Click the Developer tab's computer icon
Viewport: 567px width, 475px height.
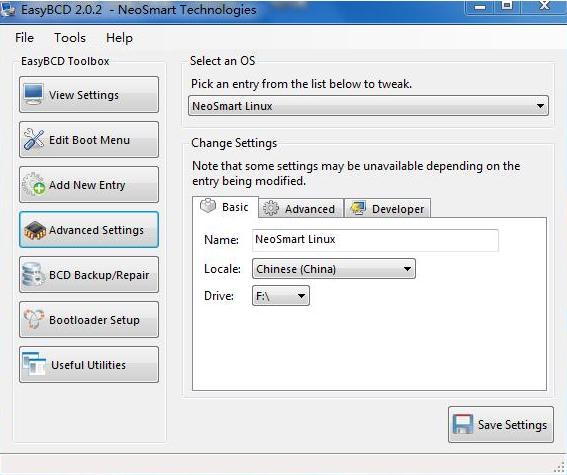coord(358,208)
